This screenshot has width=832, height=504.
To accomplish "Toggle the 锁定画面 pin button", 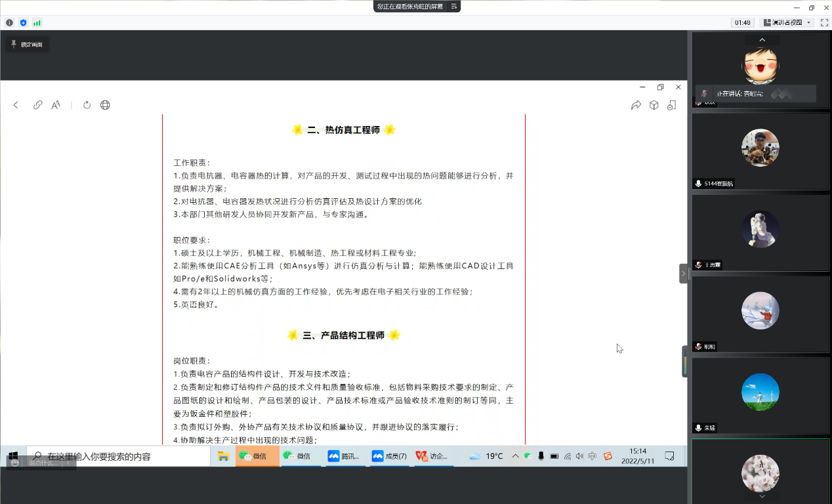I will point(26,45).
